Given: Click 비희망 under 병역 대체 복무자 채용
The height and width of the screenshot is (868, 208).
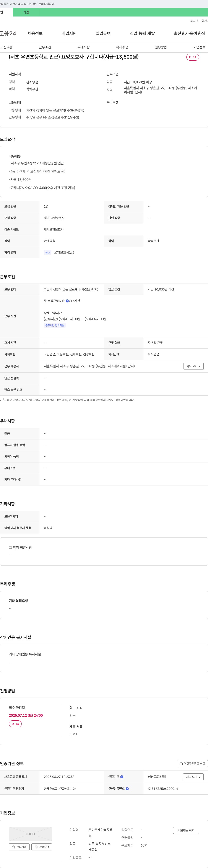Looking at the screenshot, I should click(x=48, y=528).
